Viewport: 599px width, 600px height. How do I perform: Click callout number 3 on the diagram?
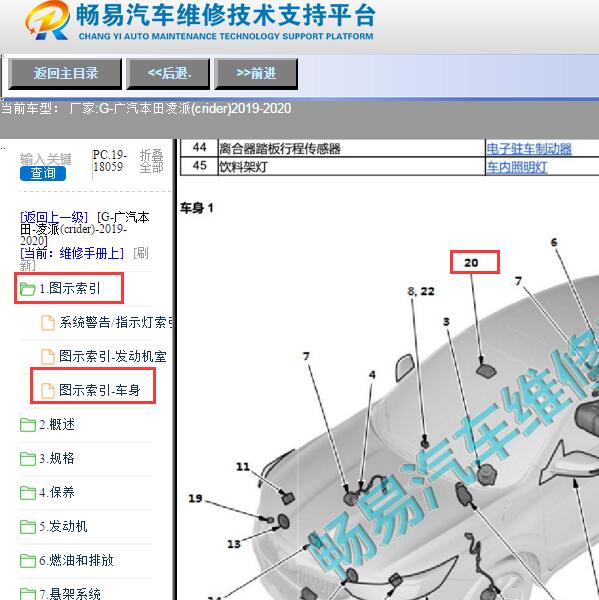[446, 322]
